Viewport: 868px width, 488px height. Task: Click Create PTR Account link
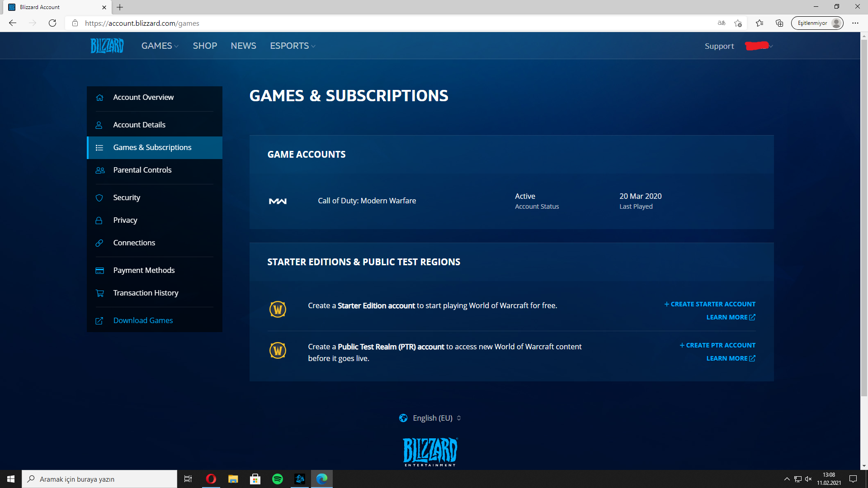tap(717, 345)
